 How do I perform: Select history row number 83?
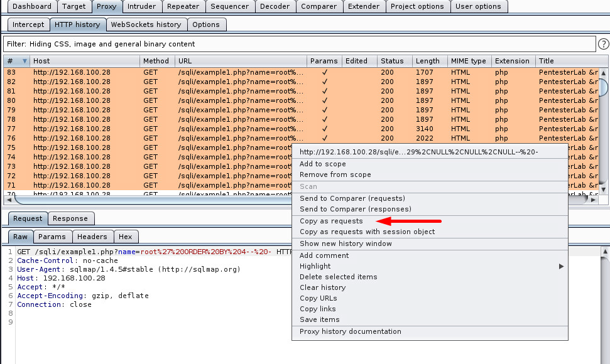pos(301,72)
